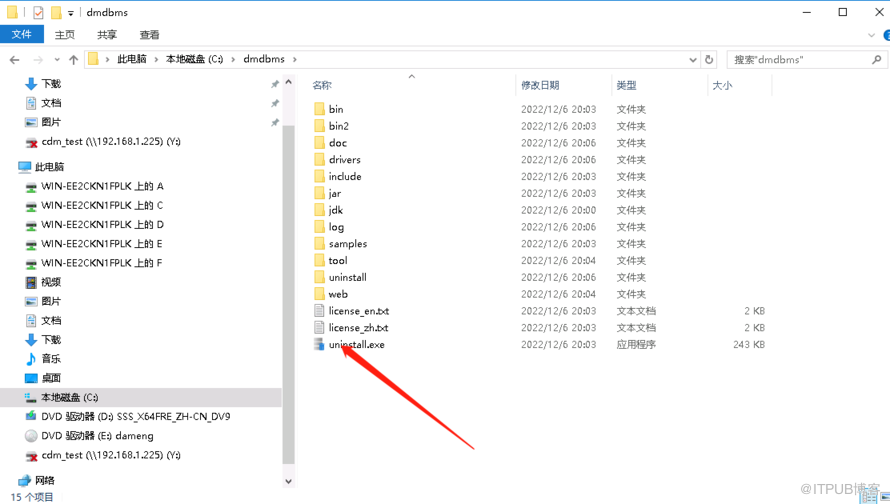Viewport: 890px width, 504px height.
Task: Sort by 修改日期 column header
Action: 540,85
